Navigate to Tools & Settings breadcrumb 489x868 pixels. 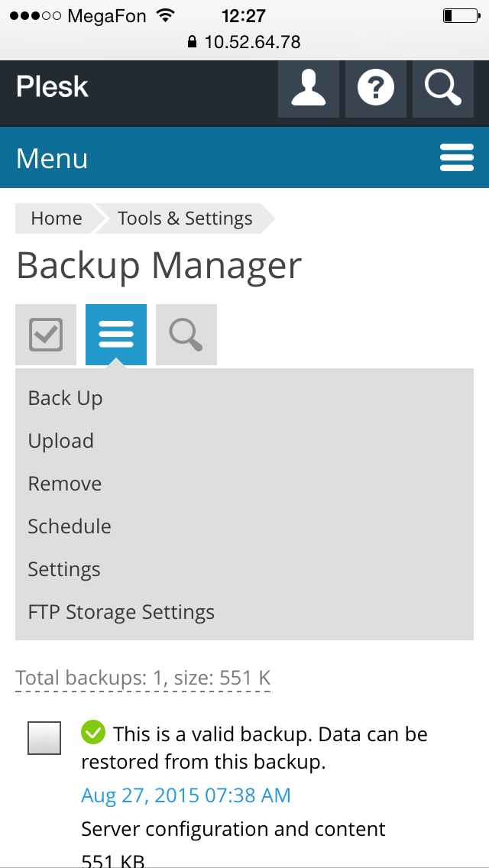tap(185, 219)
